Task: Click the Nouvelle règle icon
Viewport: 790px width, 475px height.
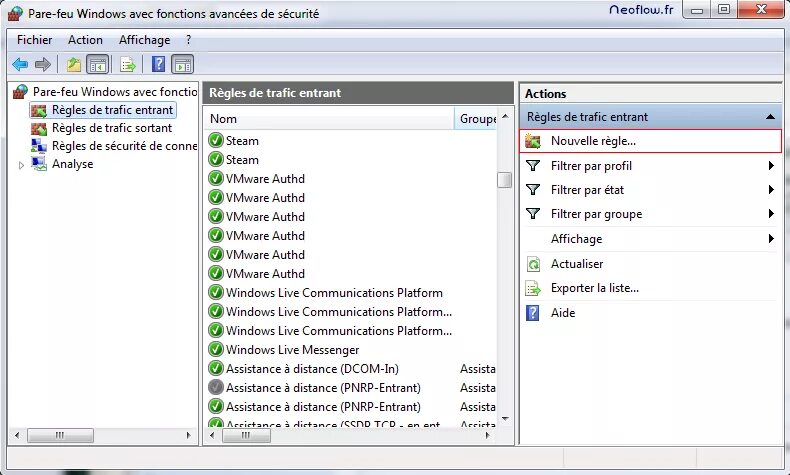Action: click(x=533, y=141)
